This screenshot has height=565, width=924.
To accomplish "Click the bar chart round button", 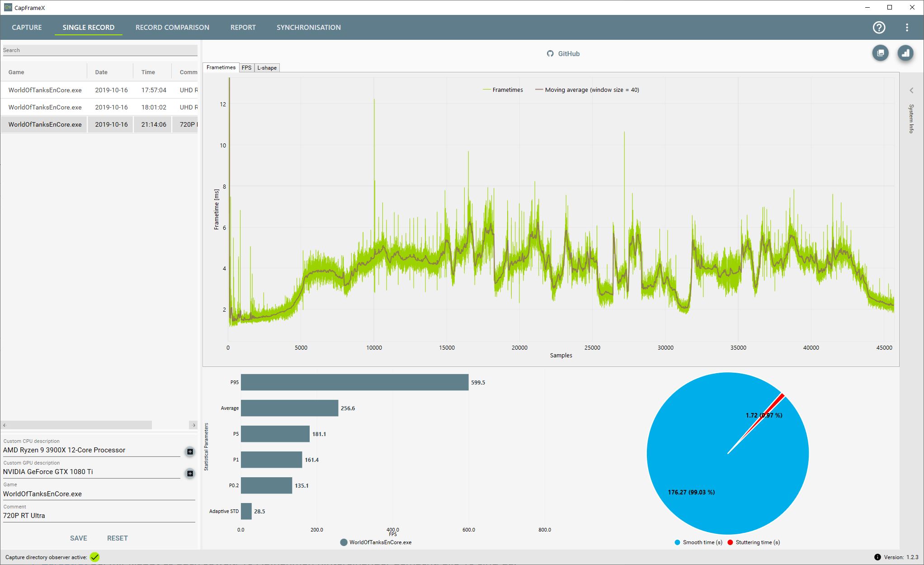I will pos(905,53).
